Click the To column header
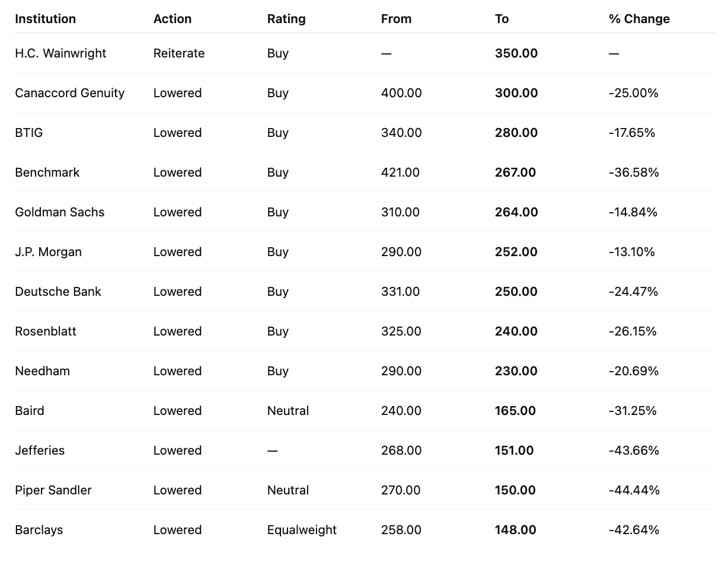The width and height of the screenshot is (728, 562). point(502,19)
